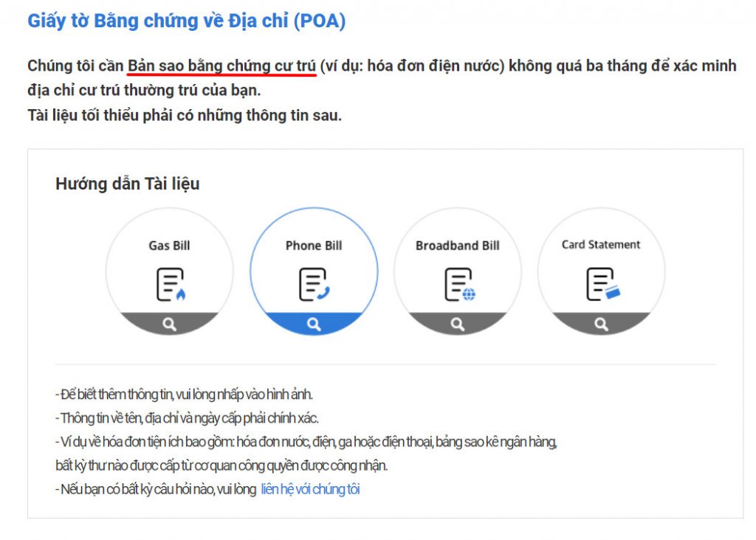The width and height of the screenshot is (756, 540).
Task: Click the Phone Bill document handset icon
Action: [314, 285]
